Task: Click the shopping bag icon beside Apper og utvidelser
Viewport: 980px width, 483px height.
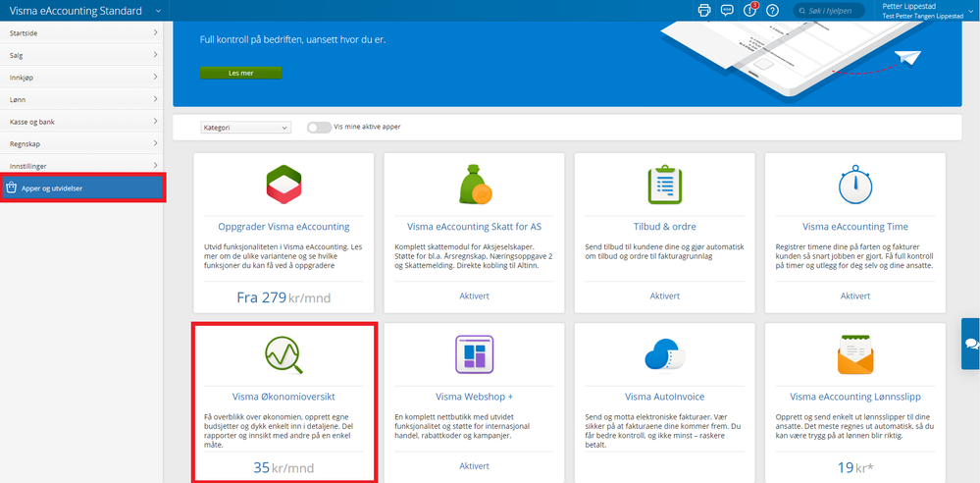Action: pyautogui.click(x=11, y=188)
